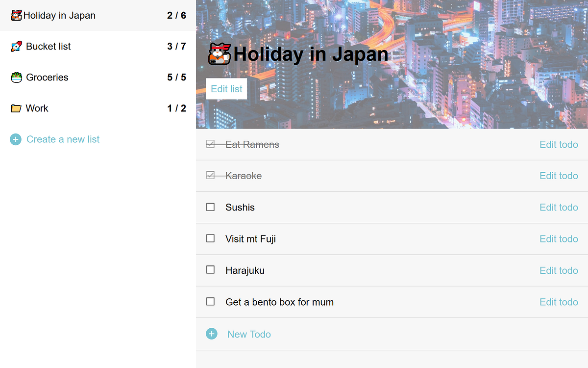Image resolution: width=588 pixels, height=368 pixels.
Task: Uncheck the Karaoke checkbox
Action: tap(211, 175)
